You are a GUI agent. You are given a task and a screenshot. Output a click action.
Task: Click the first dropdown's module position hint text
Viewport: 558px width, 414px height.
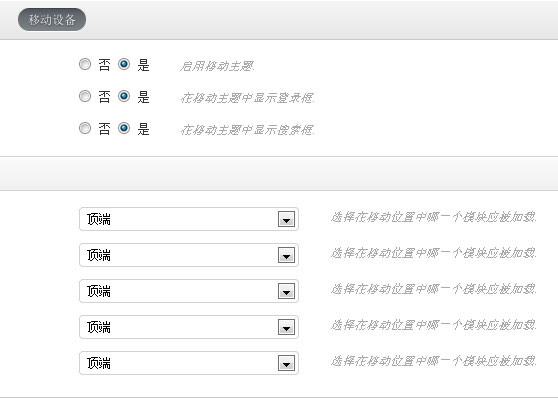[433, 217]
